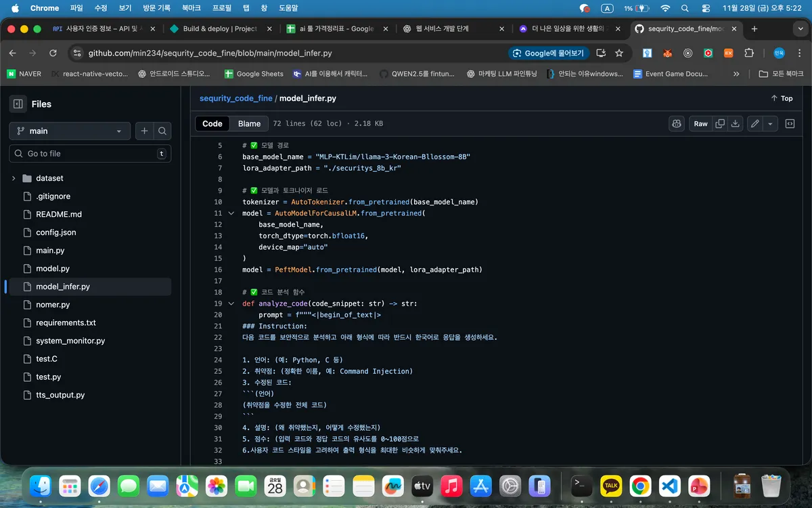The width and height of the screenshot is (812, 508).
Task: Collapse the Files side panel
Action: (18, 104)
